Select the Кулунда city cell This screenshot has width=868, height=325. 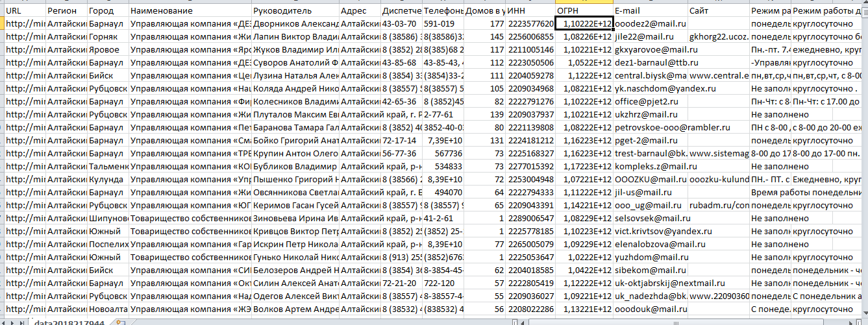108,180
